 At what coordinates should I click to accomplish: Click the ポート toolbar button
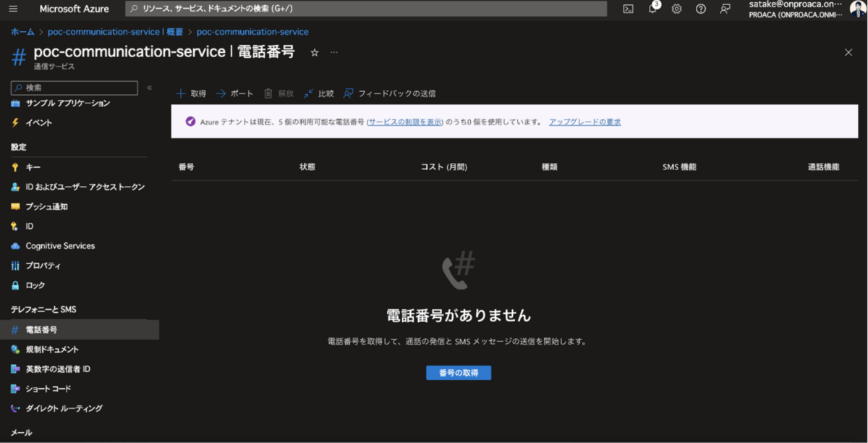tap(235, 93)
